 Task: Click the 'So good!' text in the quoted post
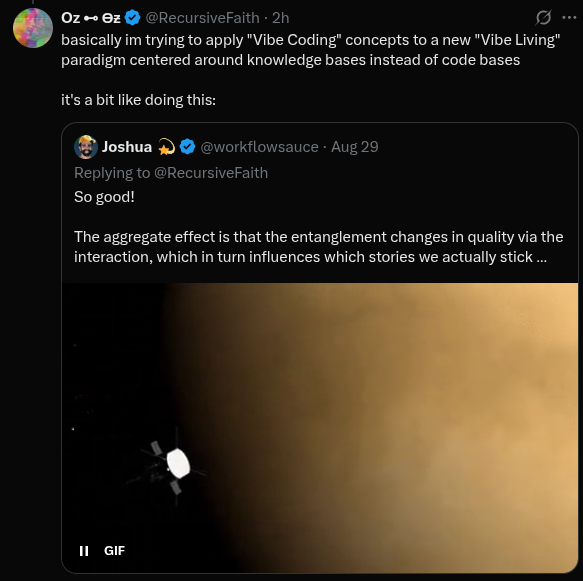pyautogui.click(x=104, y=197)
